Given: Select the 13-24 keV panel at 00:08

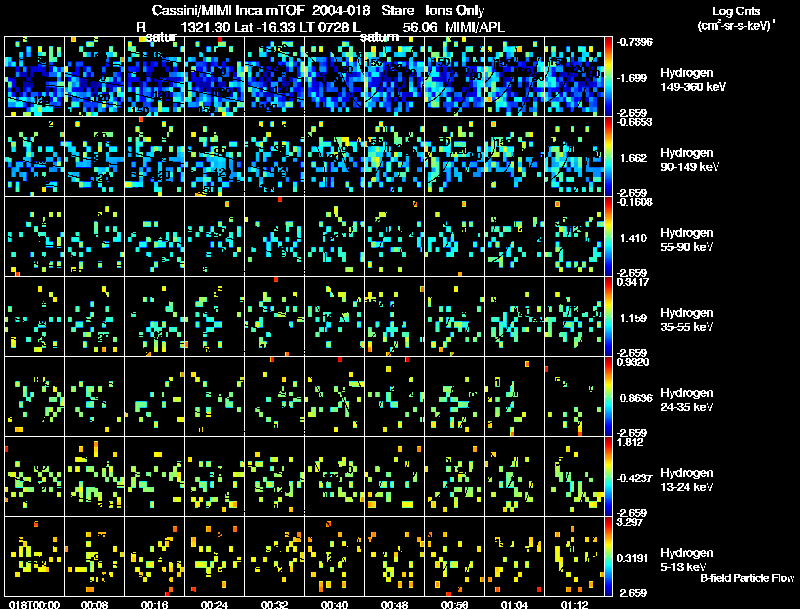Looking at the screenshot, I should tap(94, 477).
